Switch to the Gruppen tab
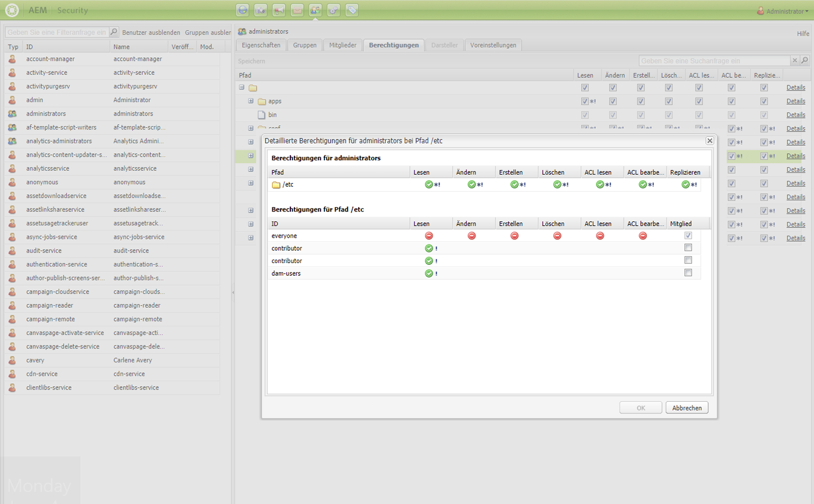The image size is (814, 504). 305,45
